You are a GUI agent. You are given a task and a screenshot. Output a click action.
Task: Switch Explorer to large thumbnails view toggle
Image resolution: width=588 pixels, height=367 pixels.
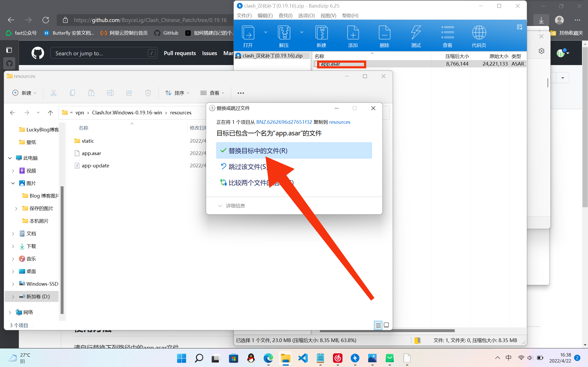click(386, 325)
